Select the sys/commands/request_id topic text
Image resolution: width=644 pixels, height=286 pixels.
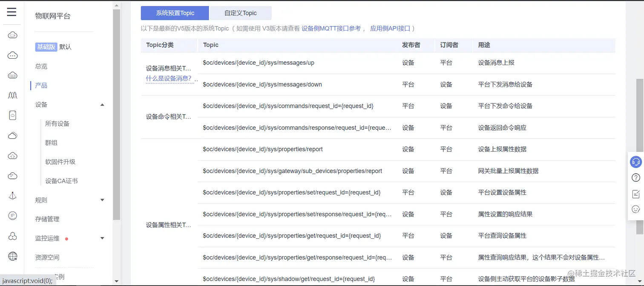[x=288, y=106]
